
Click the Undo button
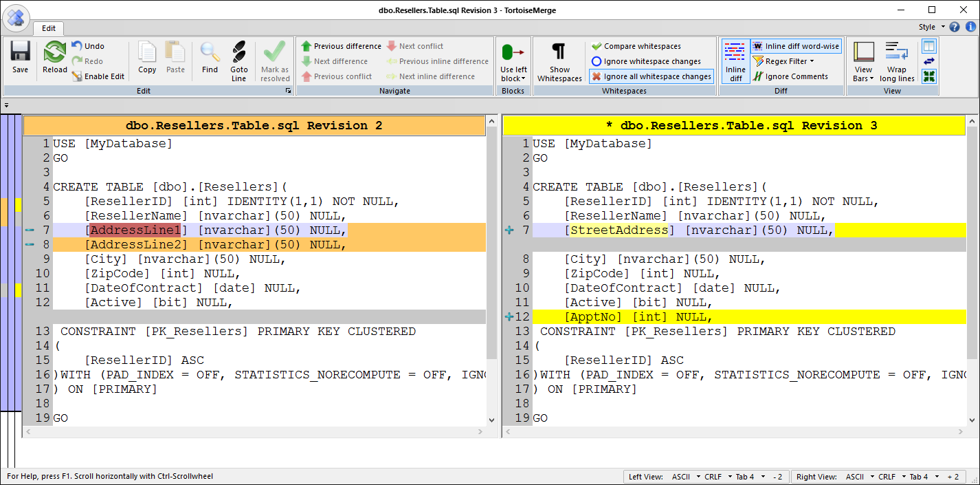(88, 46)
